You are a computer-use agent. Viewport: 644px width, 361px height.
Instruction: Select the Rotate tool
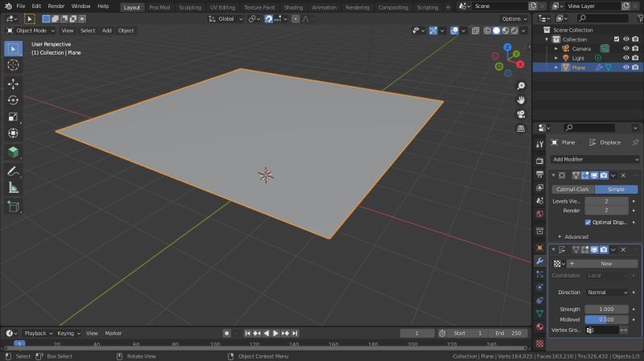point(13,101)
